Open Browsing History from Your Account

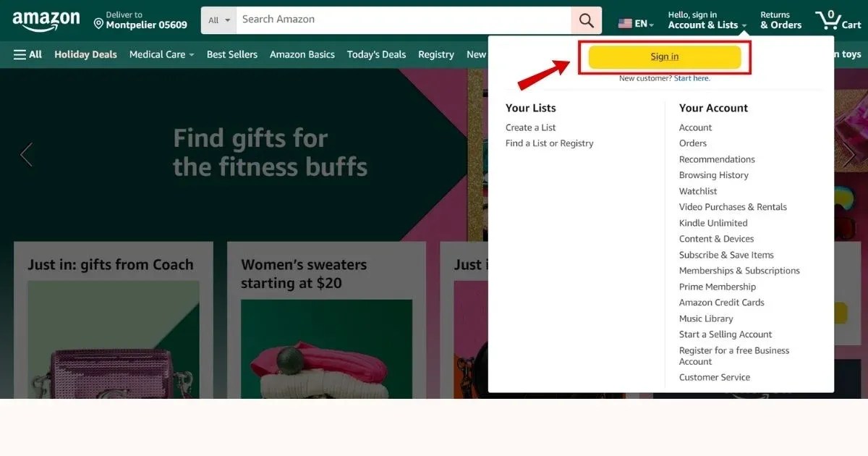click(713, 174)
